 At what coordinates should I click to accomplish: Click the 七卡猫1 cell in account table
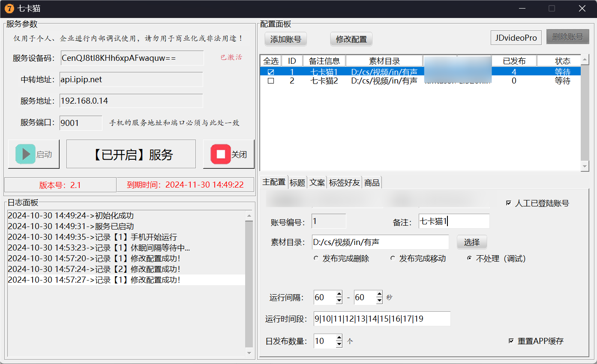pos(324,72)
